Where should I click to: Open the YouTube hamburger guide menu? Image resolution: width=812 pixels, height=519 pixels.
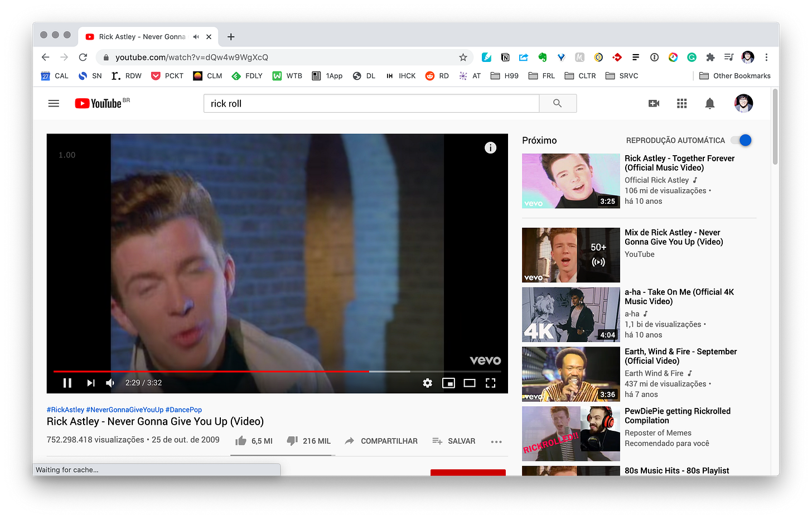54,103
